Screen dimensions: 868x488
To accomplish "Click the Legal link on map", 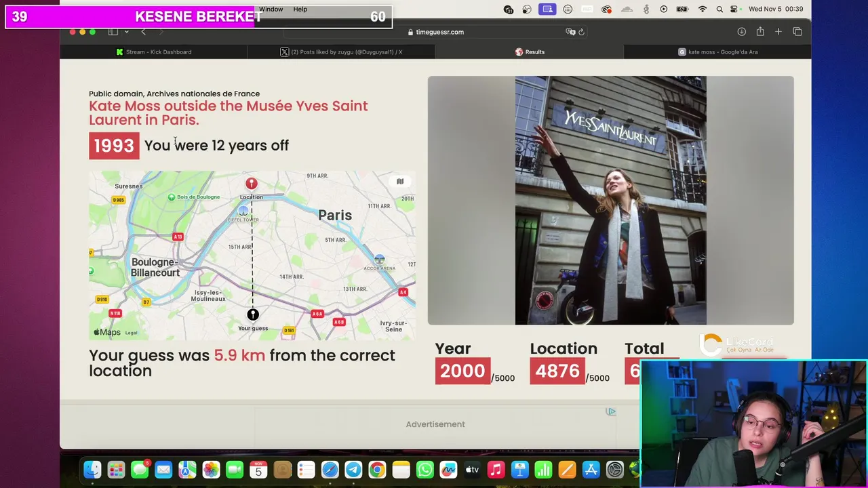I will 131,333.
